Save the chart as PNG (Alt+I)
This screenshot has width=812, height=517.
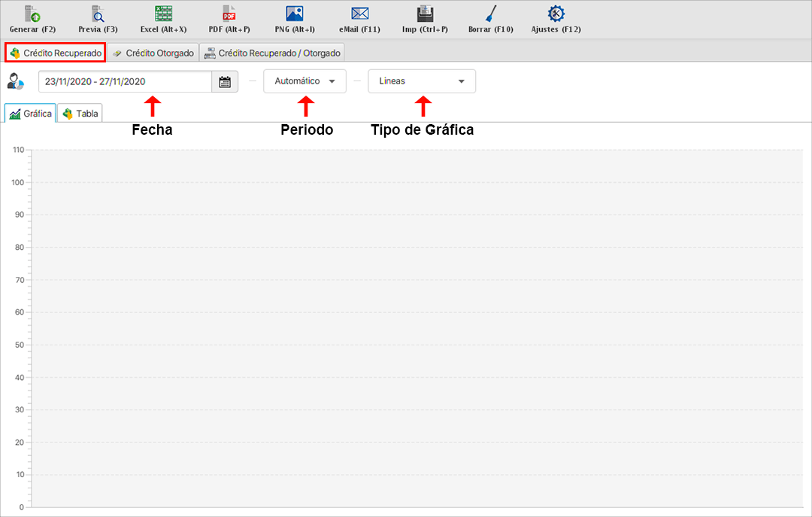(x=294, y=14)
